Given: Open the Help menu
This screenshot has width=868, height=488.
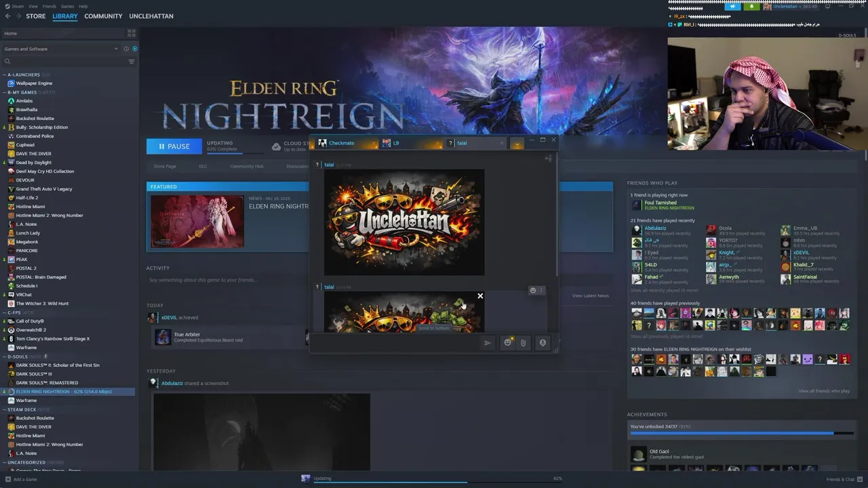Looking at the screenshot, I should [83, 6].
